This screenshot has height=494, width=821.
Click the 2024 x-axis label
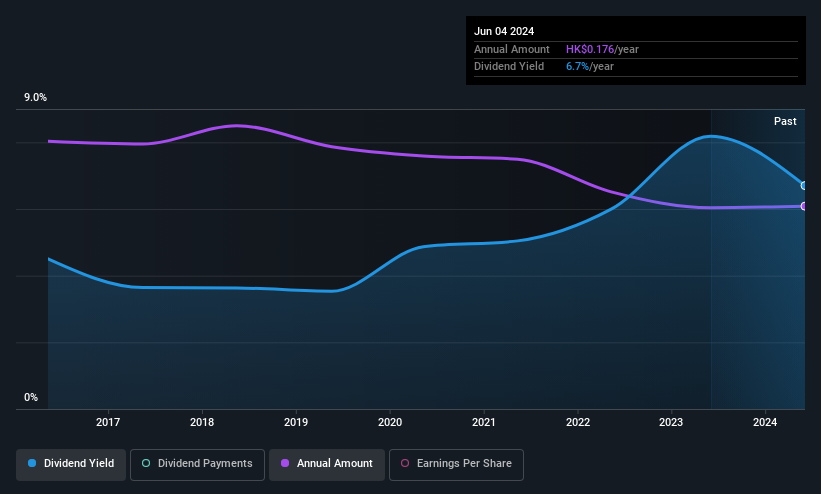[x=765, y=422]
